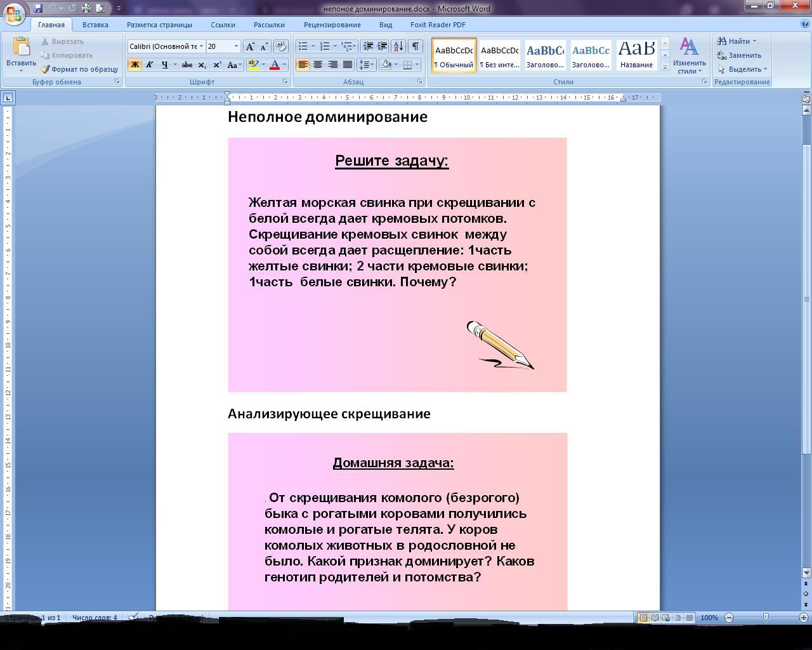
Task: Select Без интервала style
Action: coord(500,55)
